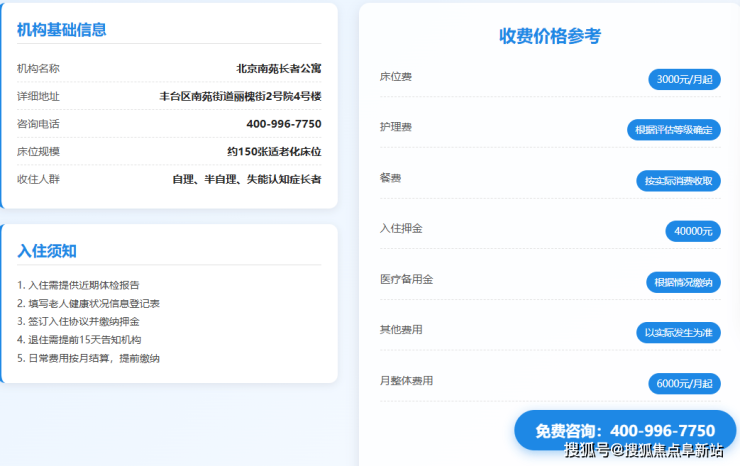
Task: Click the 床位费 label
Action: click(396, 77)
